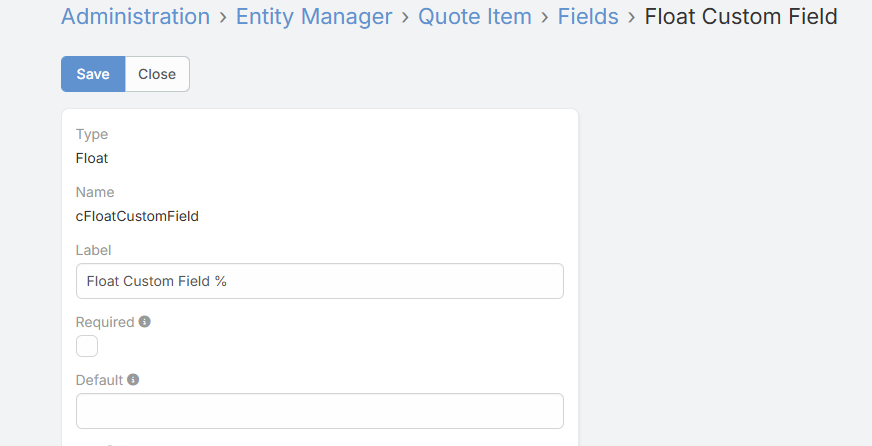Select the cFloatCustomField name value
The width and height of the screenshot is (872, 446).
(137, 216)
